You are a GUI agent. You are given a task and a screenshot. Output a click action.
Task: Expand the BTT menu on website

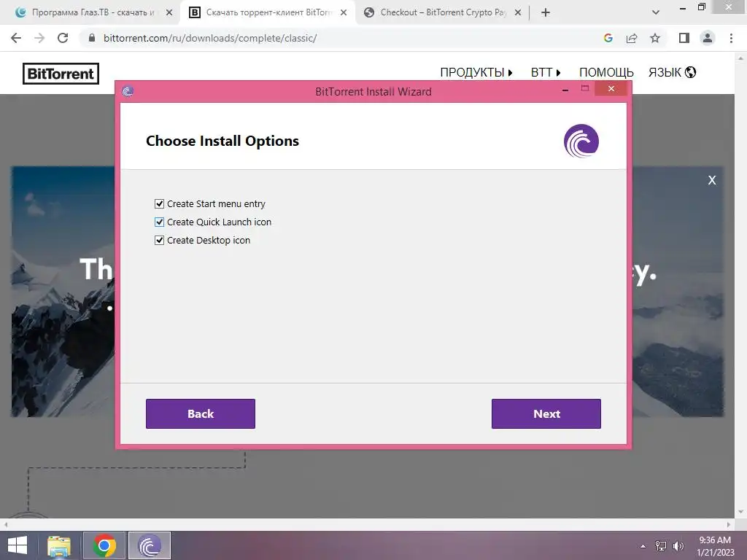(546, 72)
